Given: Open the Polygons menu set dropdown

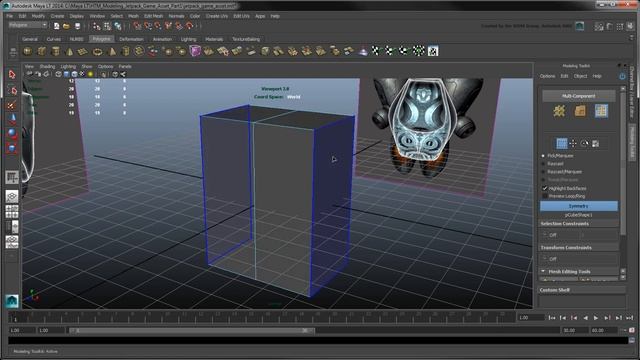Looking at the screenshot, I should [x=28, y=25].
